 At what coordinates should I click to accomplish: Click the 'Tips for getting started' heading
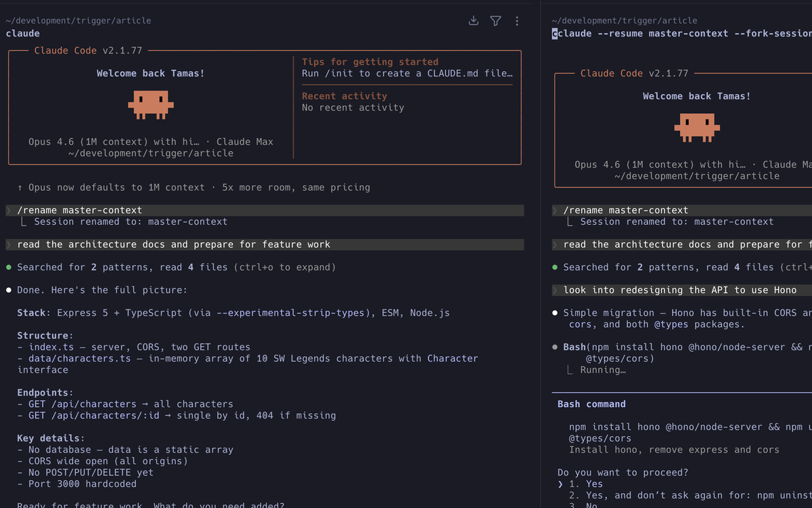[370, 62]
